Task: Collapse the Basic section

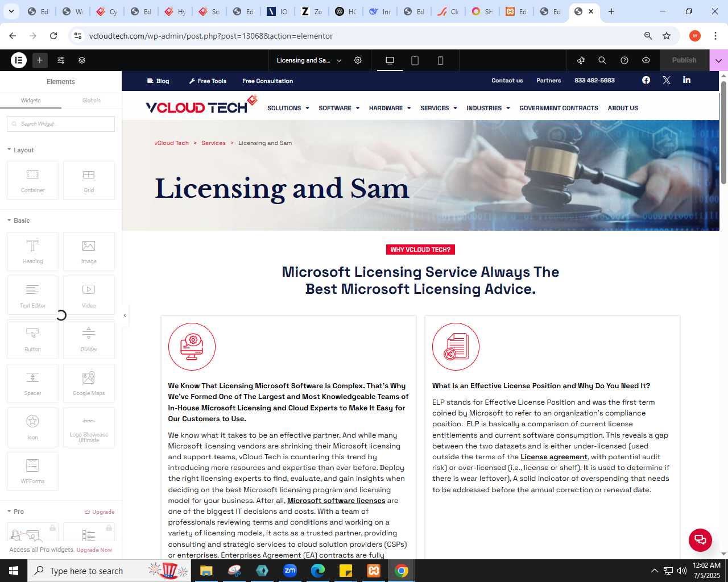Action: [18, 221]
